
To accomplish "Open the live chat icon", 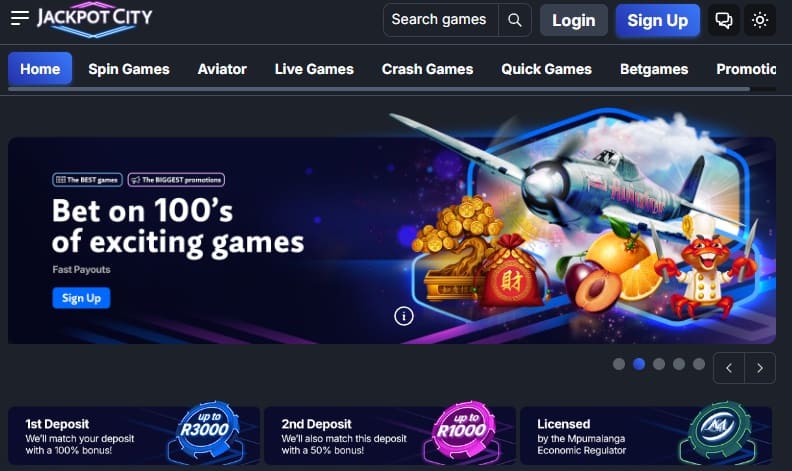I will click(x=724, y=20).
